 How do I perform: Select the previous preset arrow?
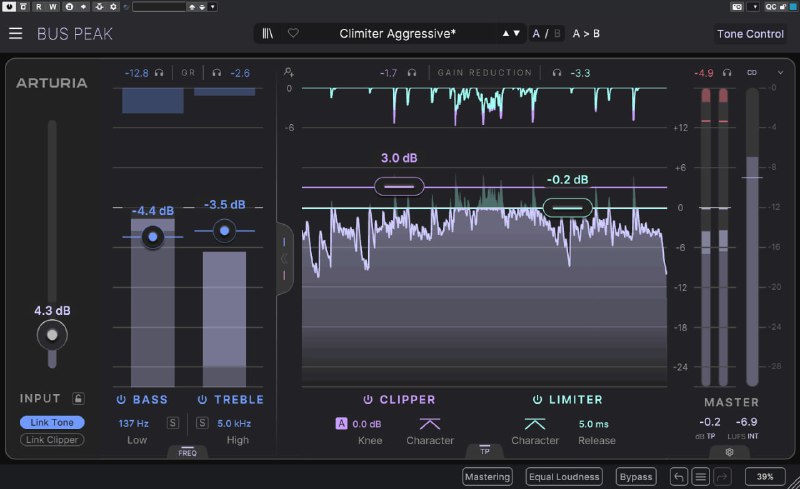click(x=506, y=33)
